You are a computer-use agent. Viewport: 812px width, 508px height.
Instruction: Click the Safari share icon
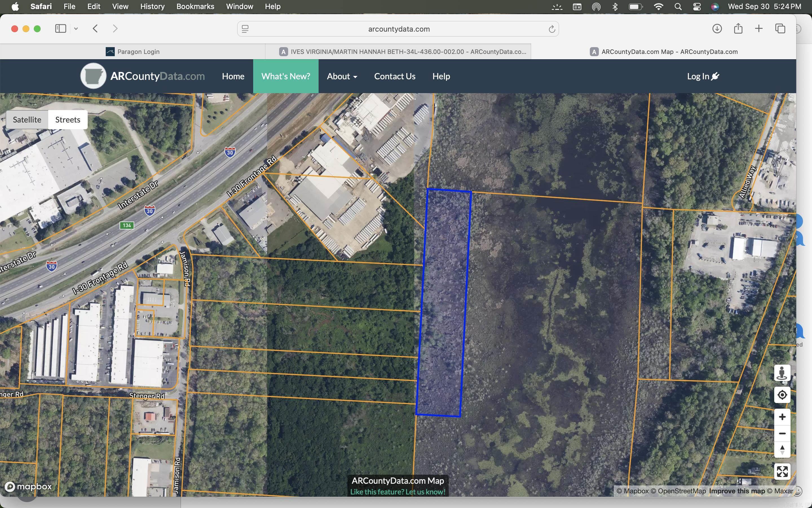[x=738, y=29]
